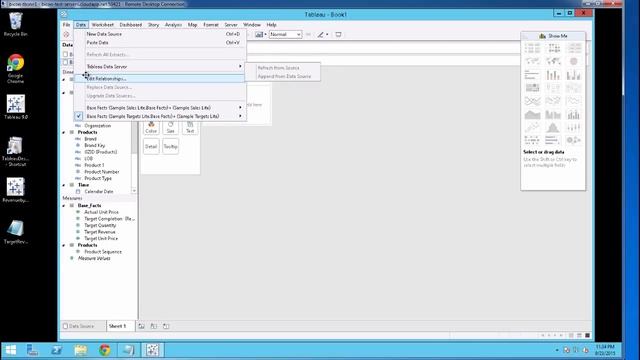Image resolution: width=640 pixels, height=360 pixels.
Task: Click the data pane scroll down arrow
Action: click(x=134, y=191)
